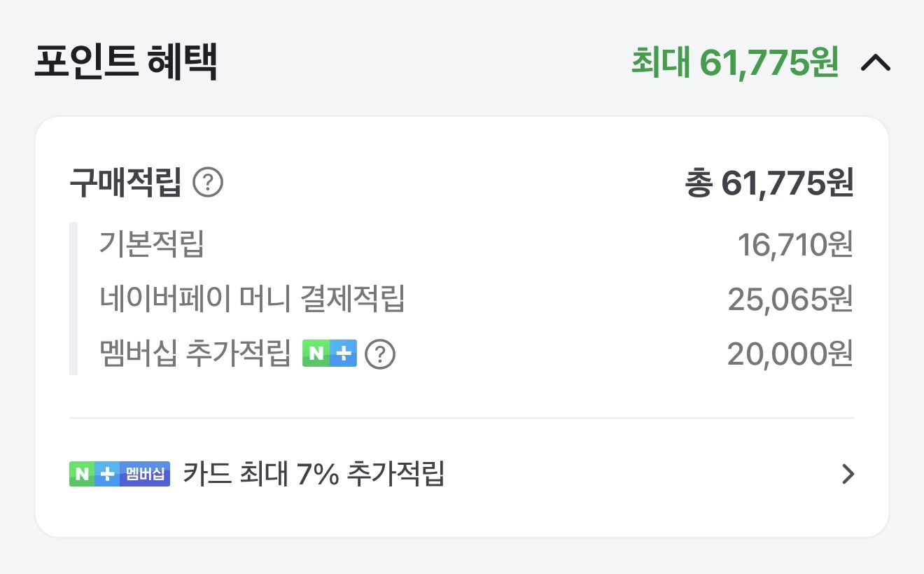Open the 카드 최대 7% 추가적립 link
Viewport: 924px width, 574px height.
point(314,474)
